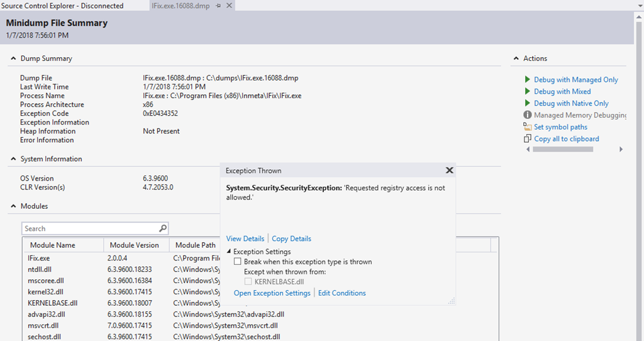Click the Edit Conditions link

coord(341,293)
